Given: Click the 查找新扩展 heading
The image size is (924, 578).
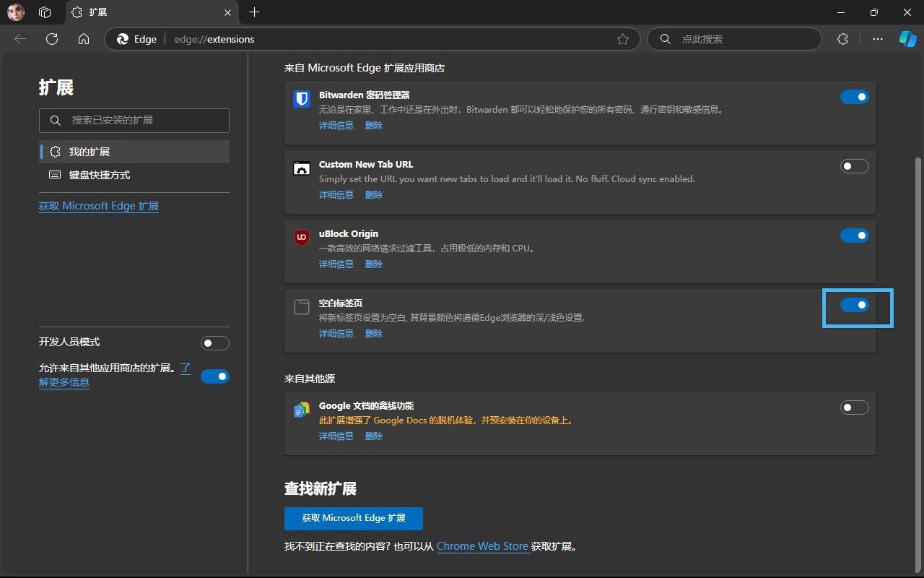Looking at the screenshot, I should pos(321,489).
